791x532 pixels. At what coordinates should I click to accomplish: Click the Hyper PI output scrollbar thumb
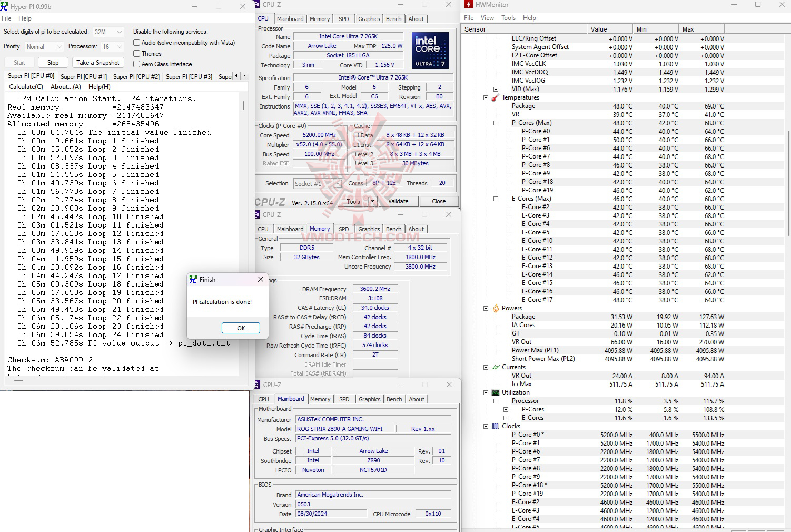coord(243,105)
